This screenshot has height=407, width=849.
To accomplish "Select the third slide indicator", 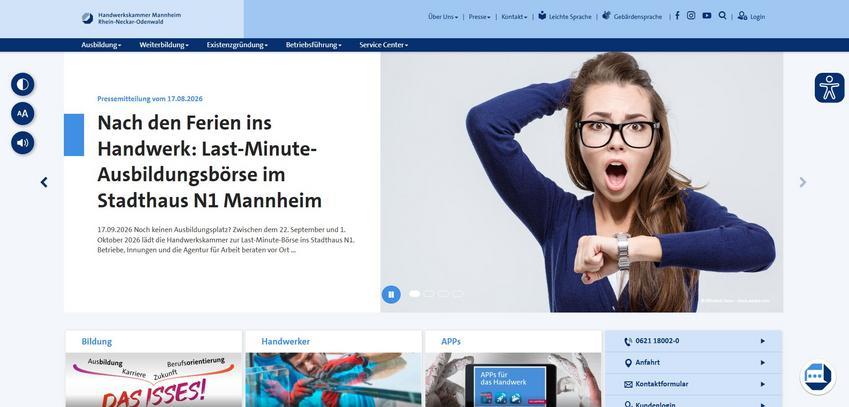I will (x=443, y=294).
